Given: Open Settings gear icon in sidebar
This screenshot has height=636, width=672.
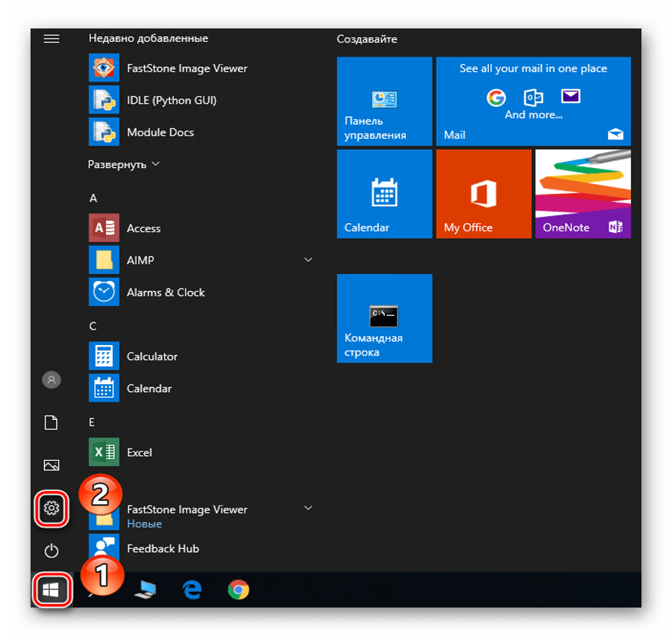Looking at the screenshot, I should coord(52,508).
